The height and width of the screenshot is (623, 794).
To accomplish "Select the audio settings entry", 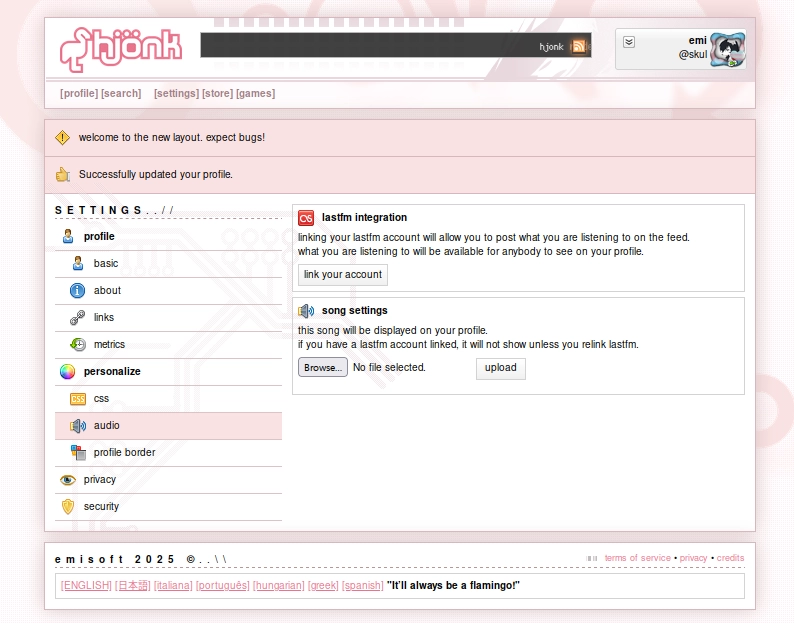I will point(168,425).
